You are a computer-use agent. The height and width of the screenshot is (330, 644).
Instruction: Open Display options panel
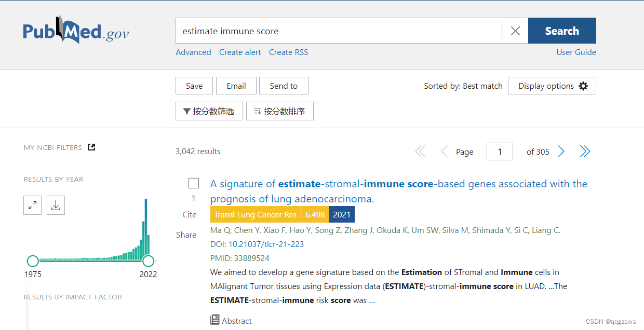tap(552, 86)
